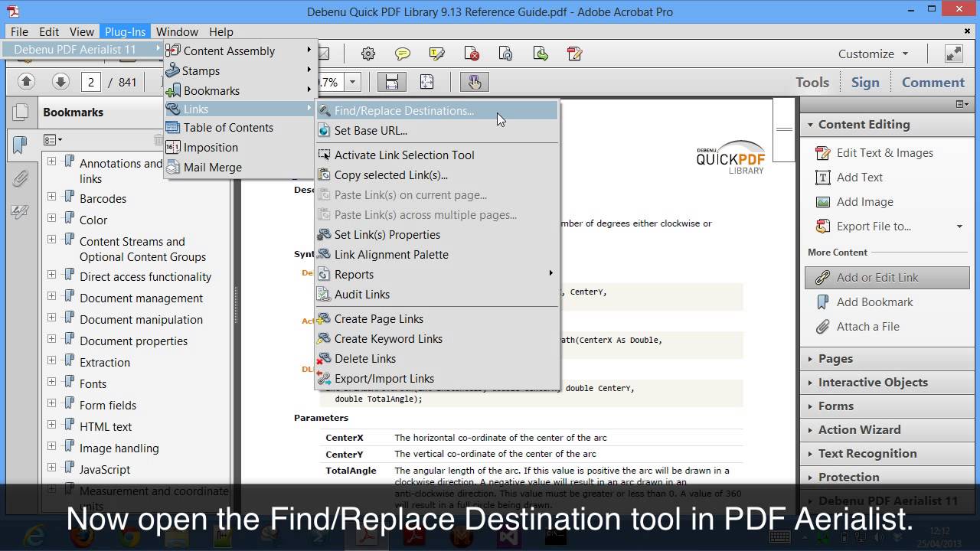Image resolution: width=980 pixels, height=551 pixels.
Task: Click Attach a File tool
Action: 857,326
